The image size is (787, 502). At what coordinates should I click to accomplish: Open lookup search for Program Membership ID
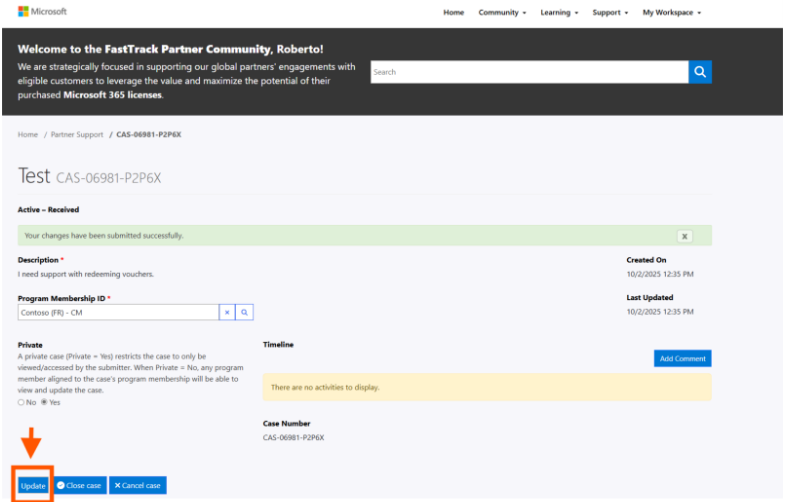click(244, 313)
